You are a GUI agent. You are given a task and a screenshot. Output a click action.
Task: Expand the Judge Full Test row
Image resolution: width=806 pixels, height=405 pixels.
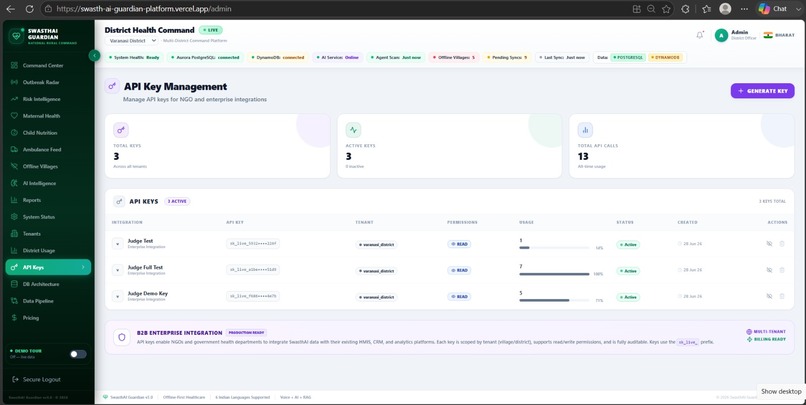(x=118, y=270)
